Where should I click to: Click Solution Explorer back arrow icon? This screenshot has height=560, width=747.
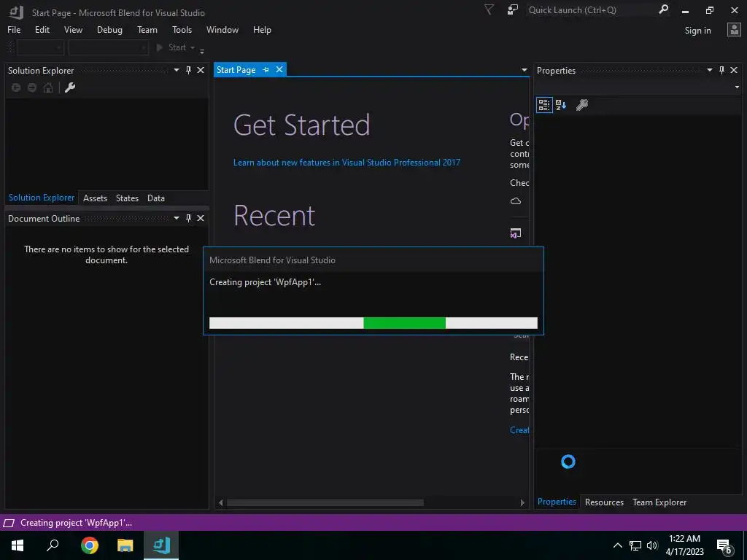16,87
